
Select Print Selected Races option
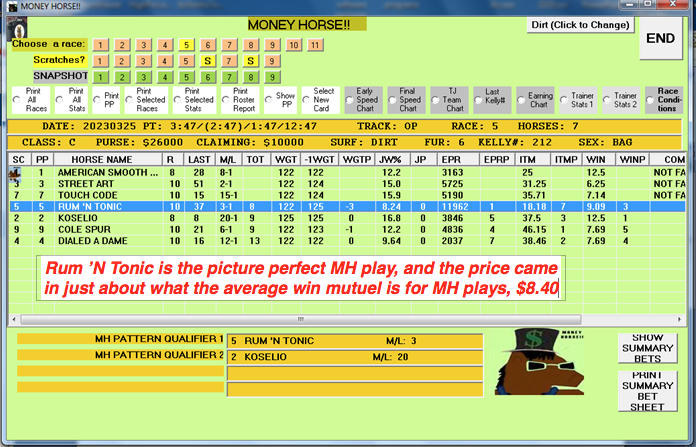(x=129, y=99)
